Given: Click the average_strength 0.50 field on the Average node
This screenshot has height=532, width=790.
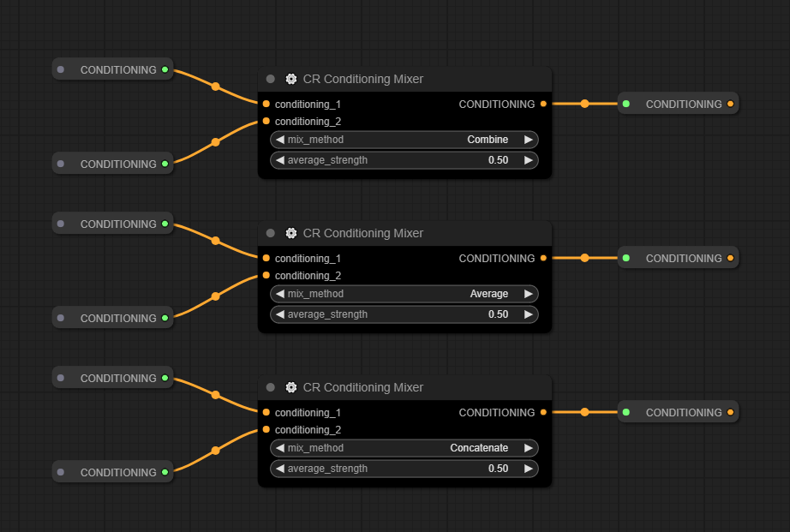Looking at the screenshot, I should tap(404, 314).
